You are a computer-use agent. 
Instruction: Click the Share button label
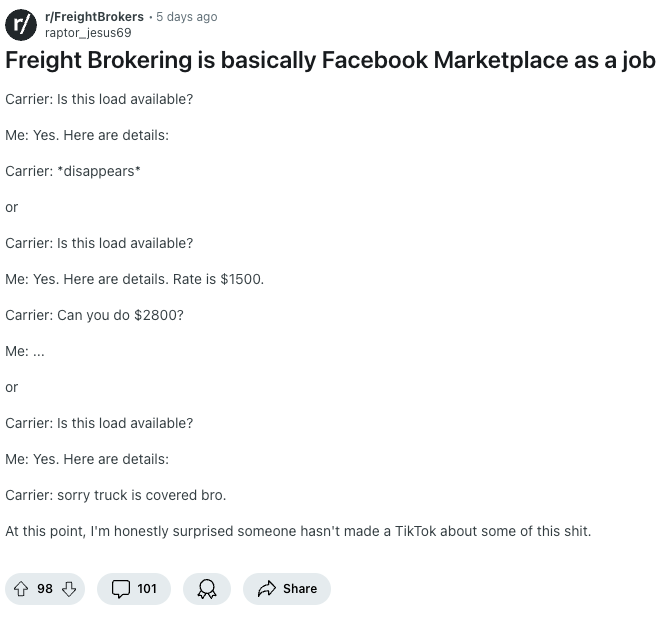pyautogui.click(x=299, y=589)
